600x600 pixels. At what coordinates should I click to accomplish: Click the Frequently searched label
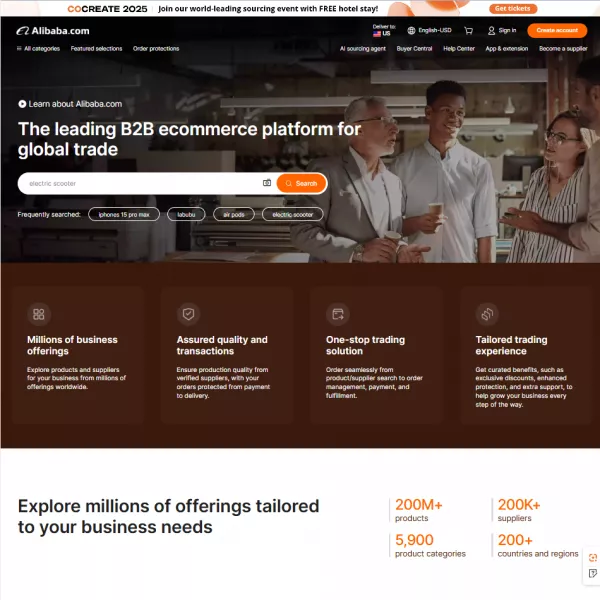point(49,214)
